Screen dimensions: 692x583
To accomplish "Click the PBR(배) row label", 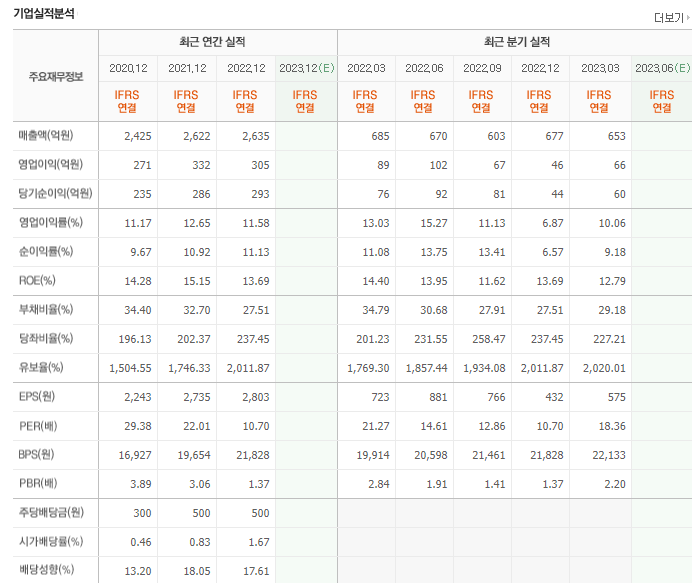I will [38, 483].
